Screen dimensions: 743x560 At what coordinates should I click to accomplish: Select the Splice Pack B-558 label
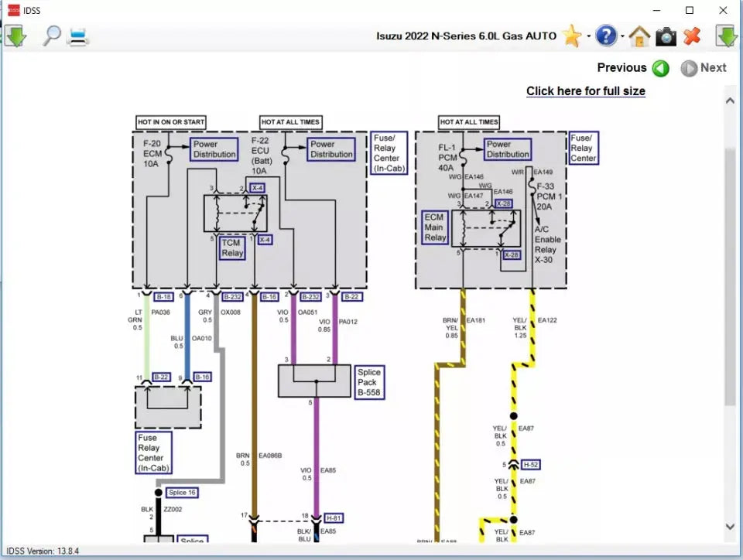point(369,382)
